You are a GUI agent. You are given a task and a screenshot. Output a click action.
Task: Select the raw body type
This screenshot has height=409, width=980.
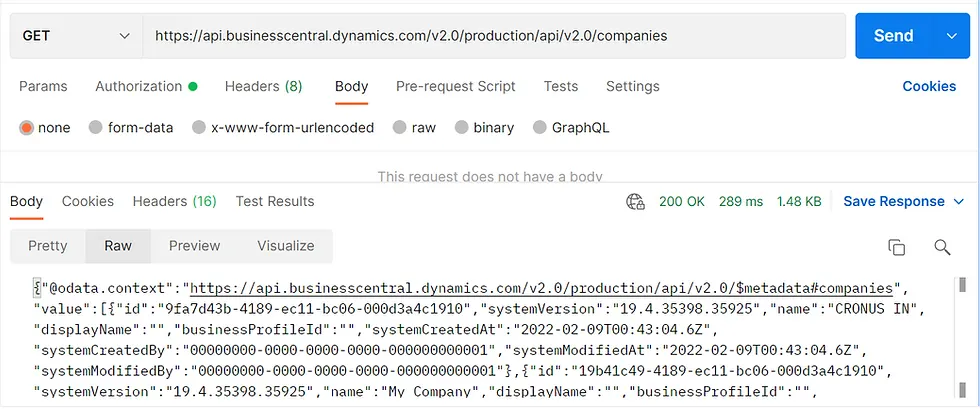click(x=400, y=128)
